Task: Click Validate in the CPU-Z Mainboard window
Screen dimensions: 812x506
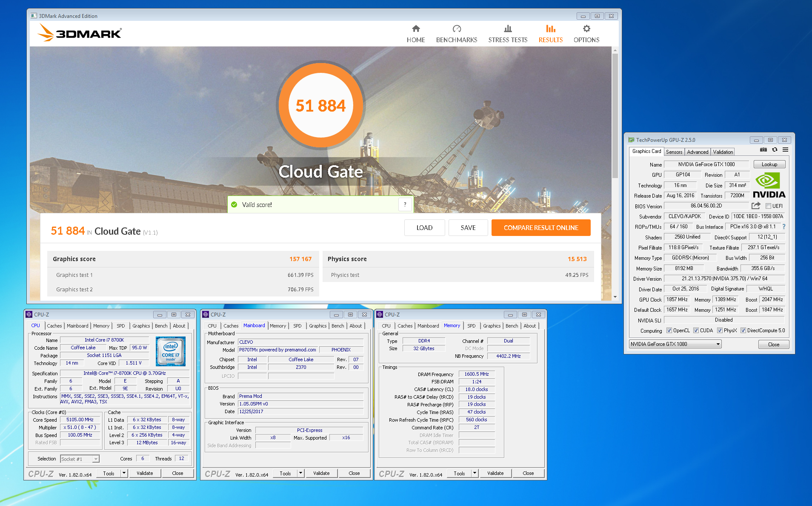Action: [x=321, y=473]
